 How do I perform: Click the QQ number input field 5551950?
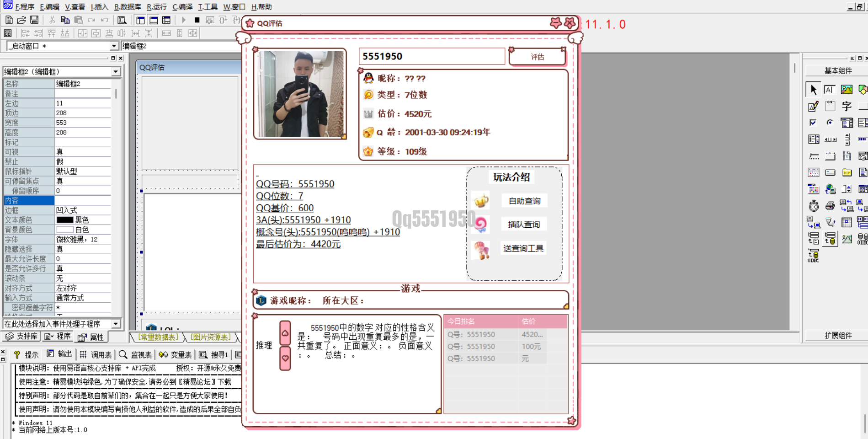click(x=432, y=57)
